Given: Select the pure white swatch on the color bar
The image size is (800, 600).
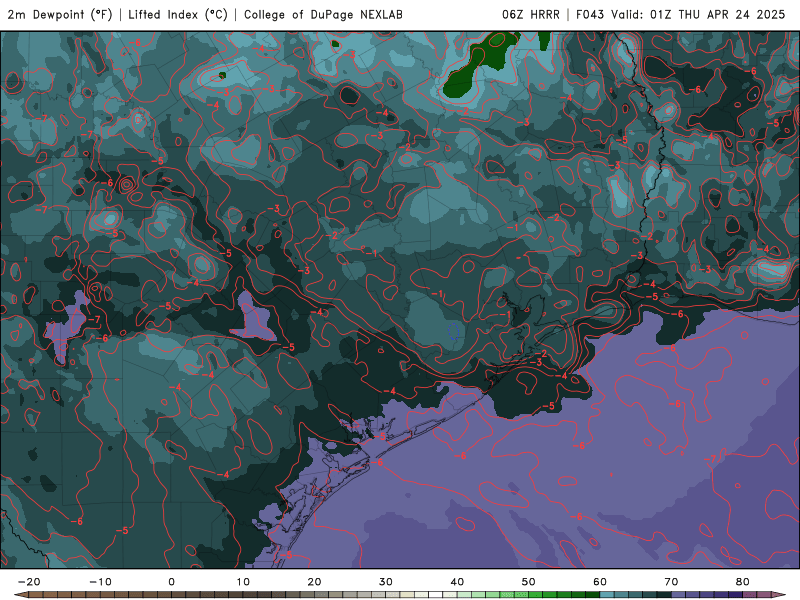Looking at the screenshot, I should (436, 594).
